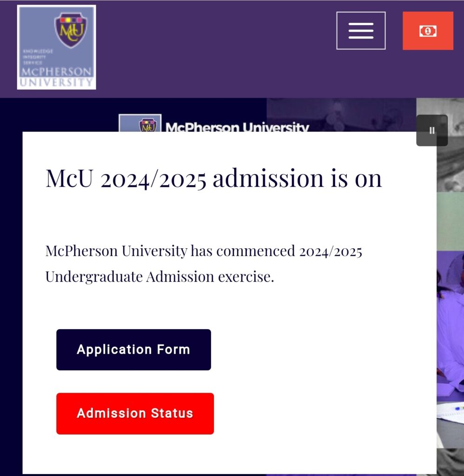464x476 pixels.
Task: Click the 'McPherson University' banner text
Action: point(237,127)
